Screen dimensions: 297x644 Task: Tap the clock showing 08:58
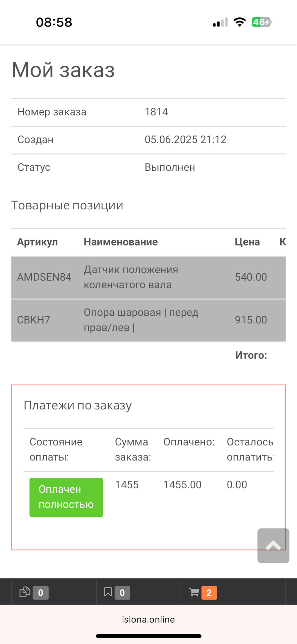pyautogui.click(x=54, y=22)
